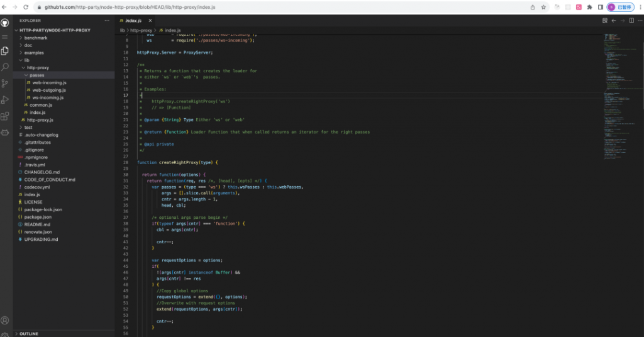Click the browser forward arrow
Image resolution: width=644 pixels, height=337 pixels.
coord(15,7)
